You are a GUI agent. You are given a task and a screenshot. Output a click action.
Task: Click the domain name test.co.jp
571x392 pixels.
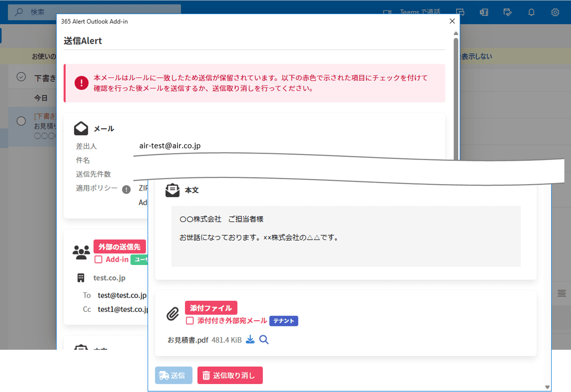[109, 278]
